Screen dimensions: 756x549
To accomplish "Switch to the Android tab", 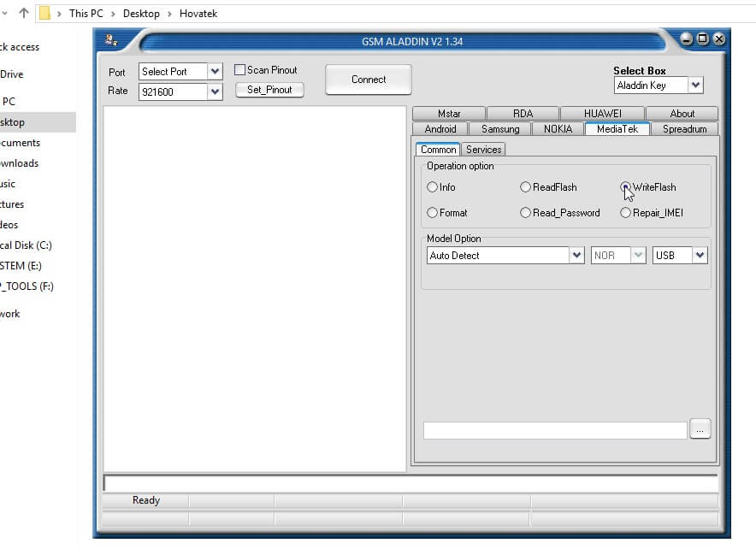I will pos(440,129).
